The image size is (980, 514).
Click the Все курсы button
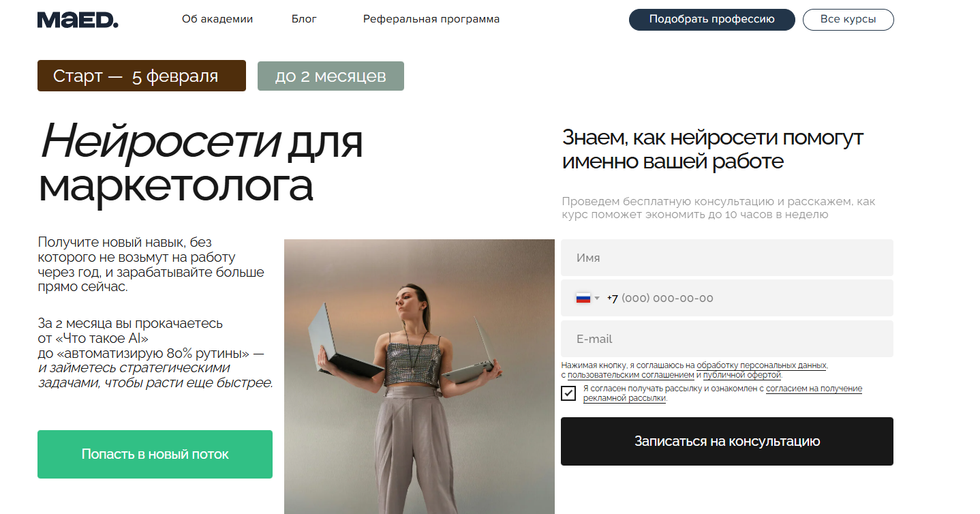(x=848, y=20)
